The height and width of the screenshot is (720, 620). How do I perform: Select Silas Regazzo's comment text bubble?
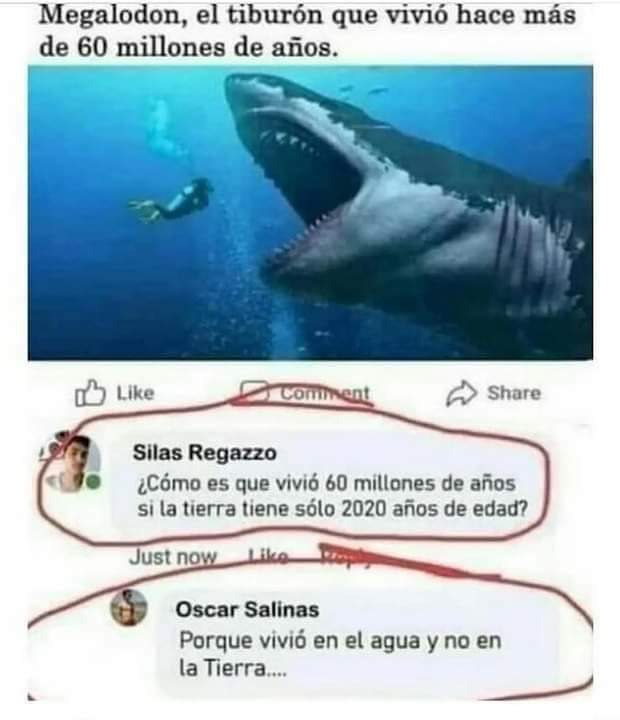coord(329,482)
